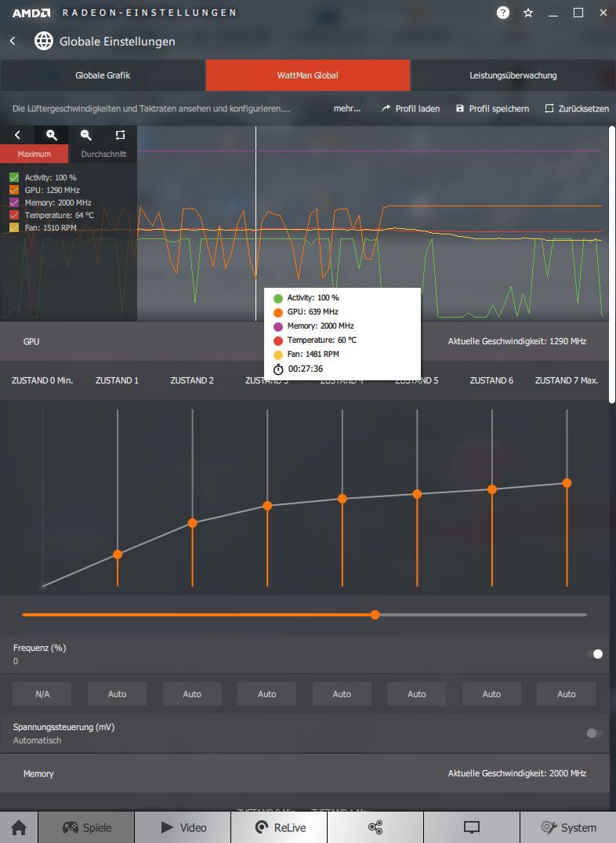The image size is (616, 843).
Task: Open the Video section
Action: coord(183,827)
